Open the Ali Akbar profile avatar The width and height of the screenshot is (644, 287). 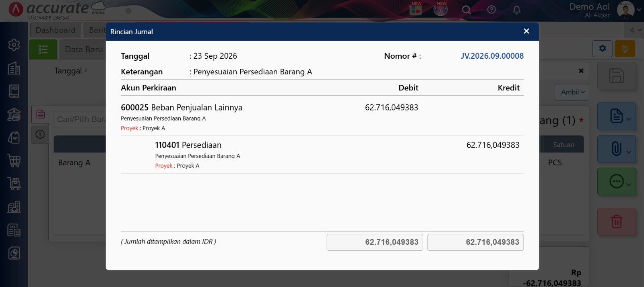[x=625, y=10]
